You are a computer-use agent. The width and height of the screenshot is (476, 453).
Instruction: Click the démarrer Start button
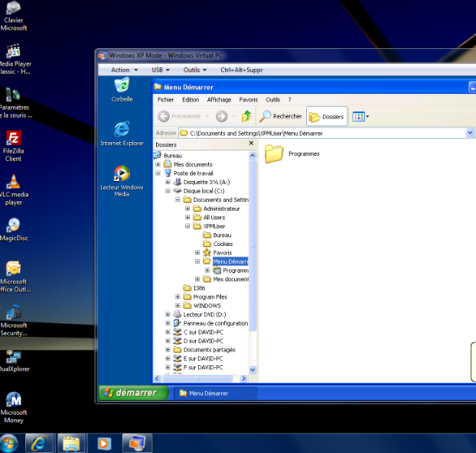click(x=133, y=393)
